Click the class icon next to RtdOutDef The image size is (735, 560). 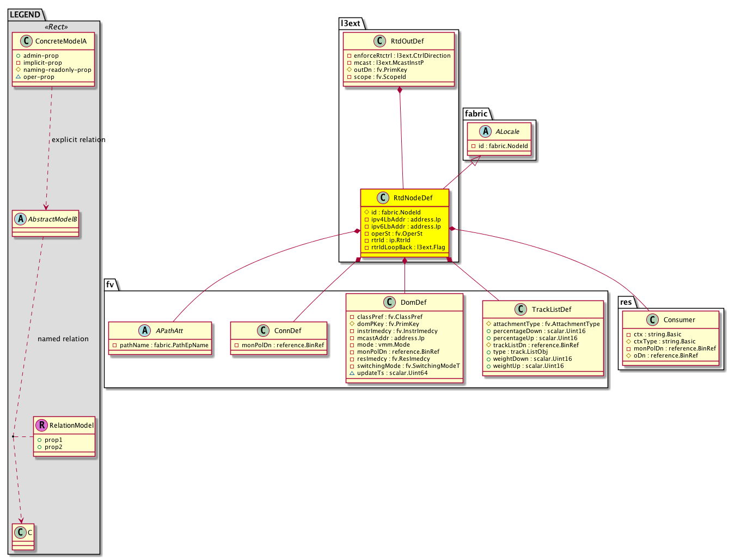pos(380,41)
